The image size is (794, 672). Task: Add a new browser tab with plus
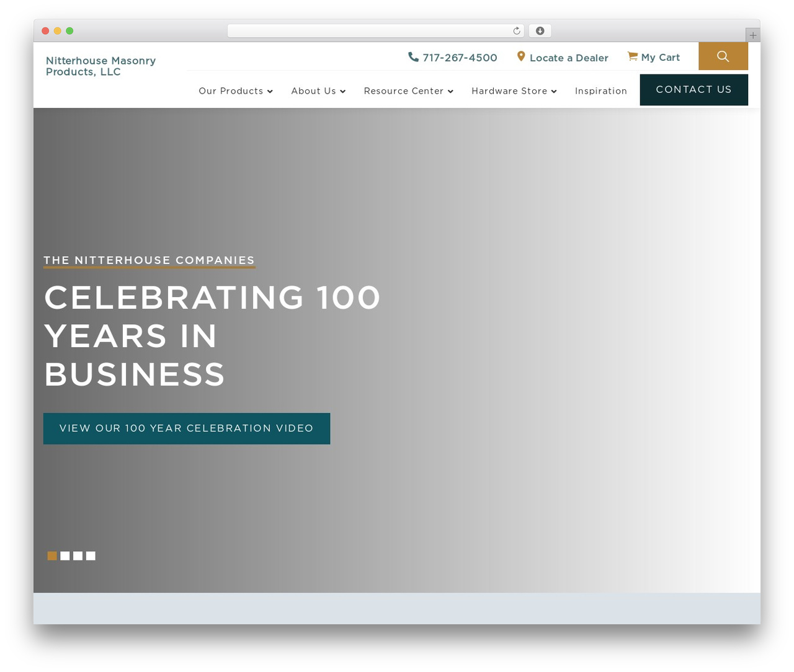[753, 35]
